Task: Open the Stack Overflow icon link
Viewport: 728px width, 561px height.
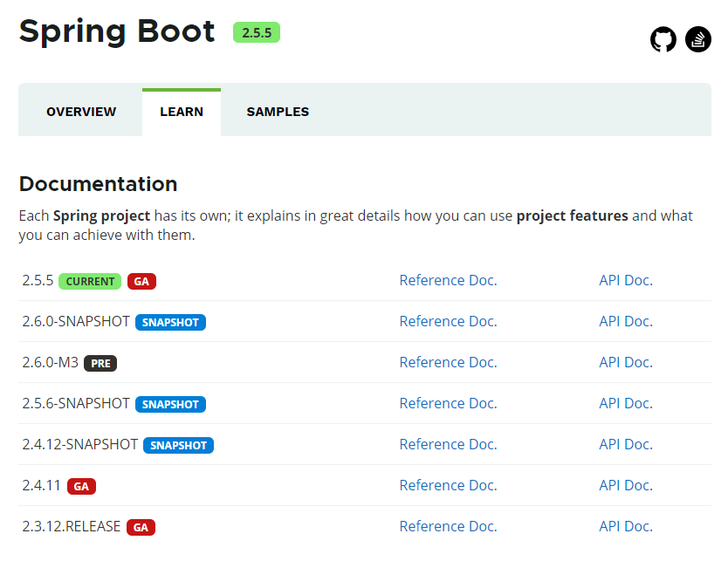Action: [697, 39]
